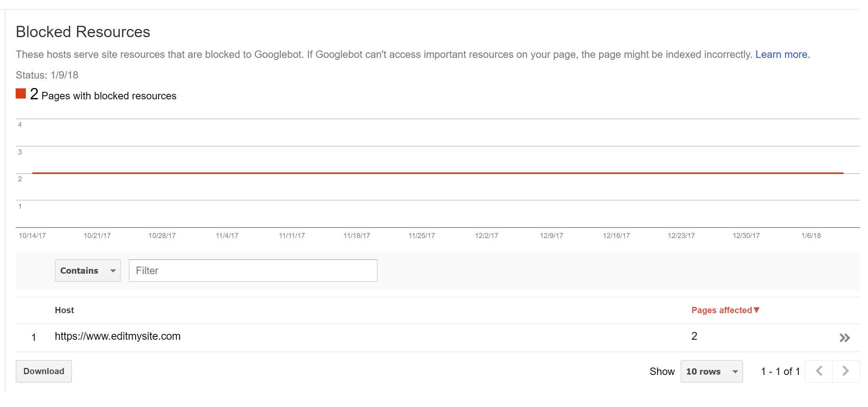Focus the Filter text field
This screenshot has width=868, height=407.
253,271
